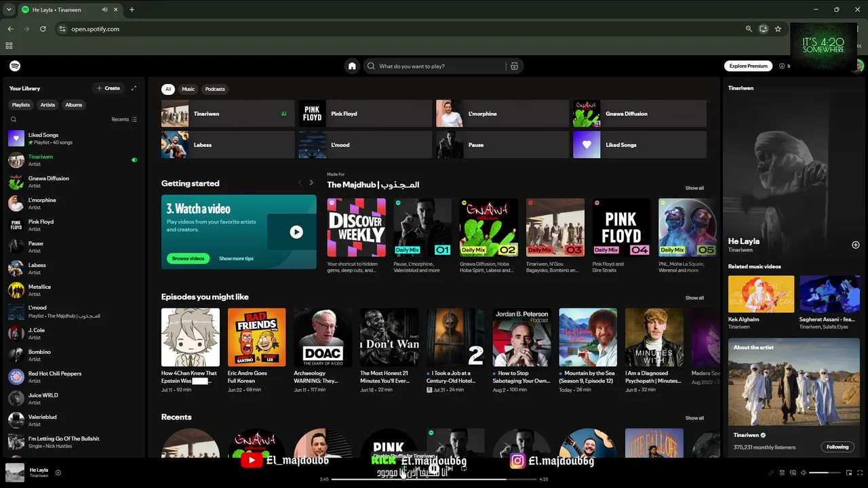Click the search icon in Your Library
This screenshot has height=488, width=868.
pos(14,119)
